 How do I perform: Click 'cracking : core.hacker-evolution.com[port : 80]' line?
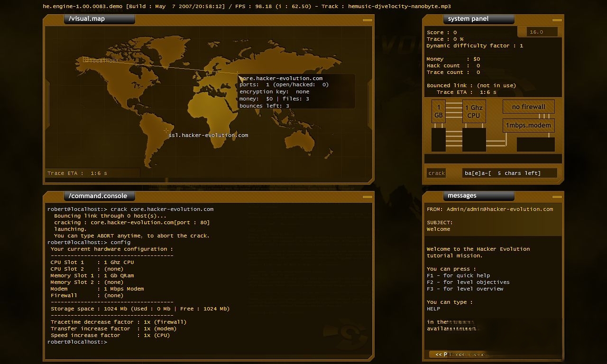(x=132, y=222)
